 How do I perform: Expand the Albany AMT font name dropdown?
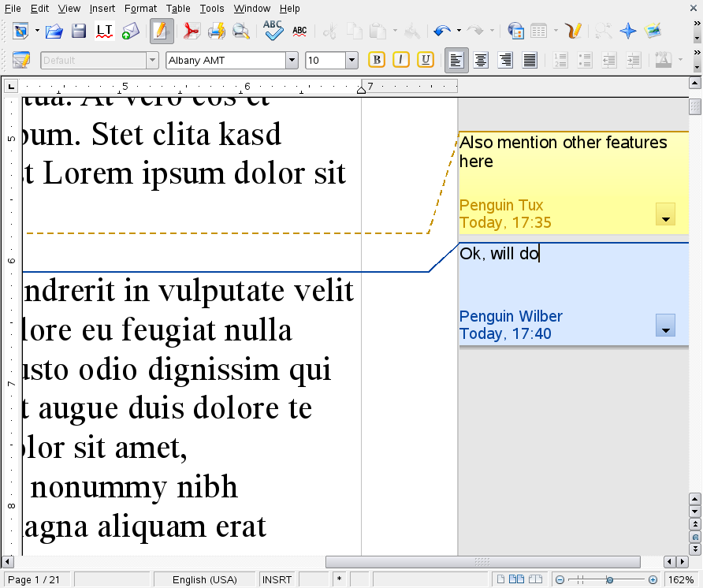pos(292,61)
